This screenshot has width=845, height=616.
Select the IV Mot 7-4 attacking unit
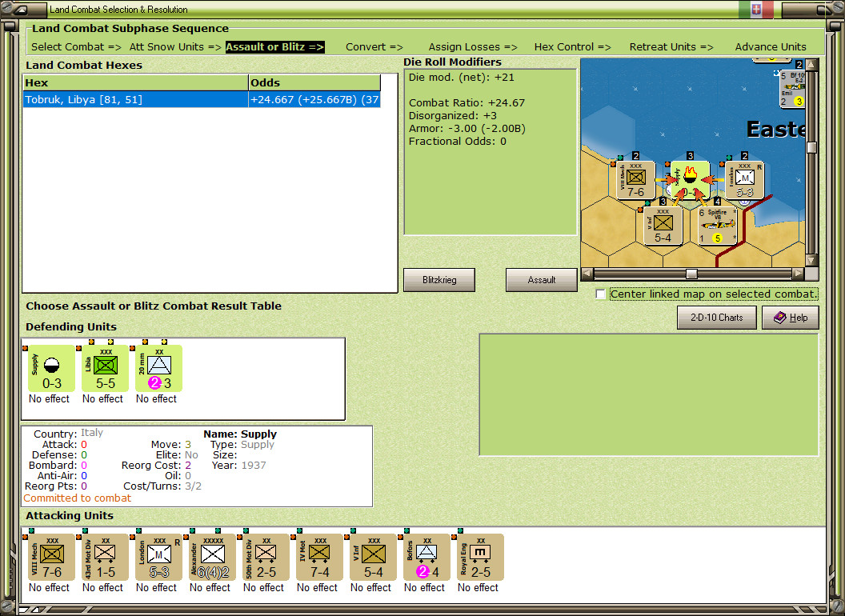(319, 558)
